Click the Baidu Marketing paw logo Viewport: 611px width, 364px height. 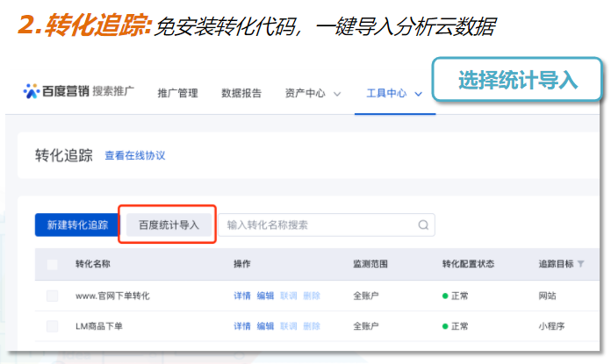click(32, 91)
